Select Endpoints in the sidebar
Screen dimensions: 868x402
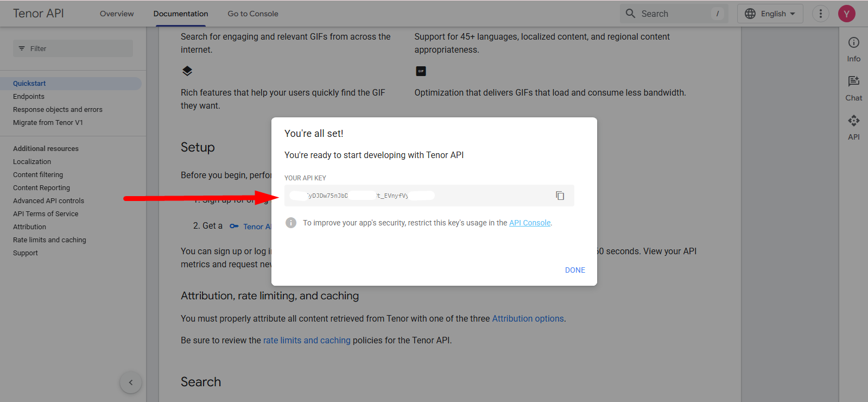click(x=29, y=96)
